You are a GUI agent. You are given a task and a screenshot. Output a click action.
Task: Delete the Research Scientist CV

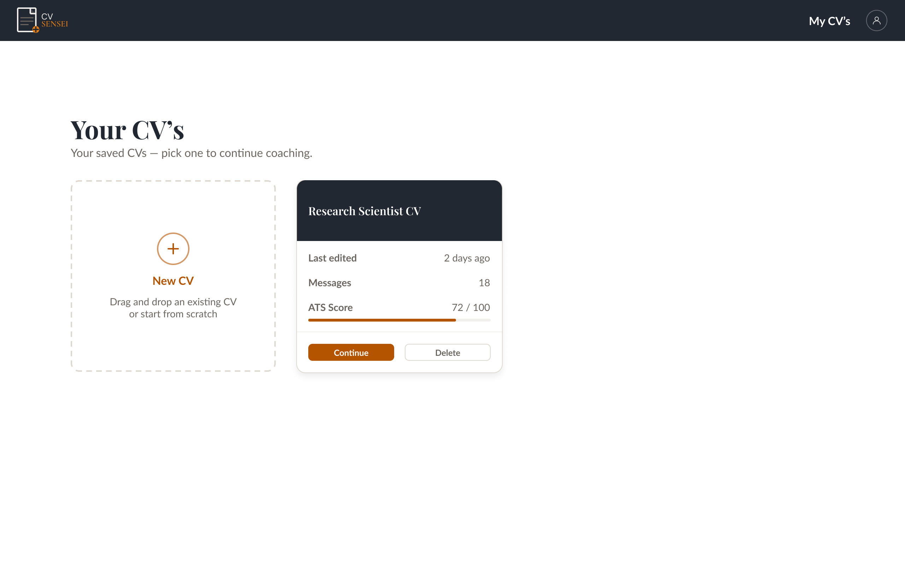448,352
